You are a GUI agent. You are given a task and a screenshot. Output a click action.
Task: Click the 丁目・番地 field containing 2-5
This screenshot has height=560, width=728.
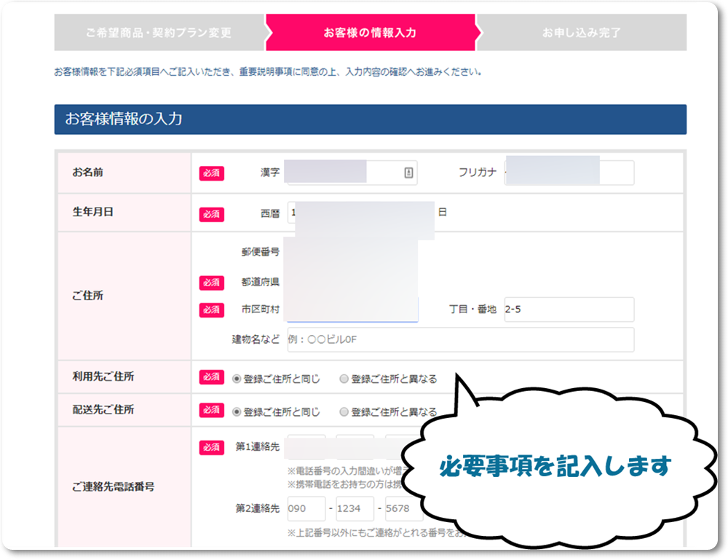pos(568,309)
